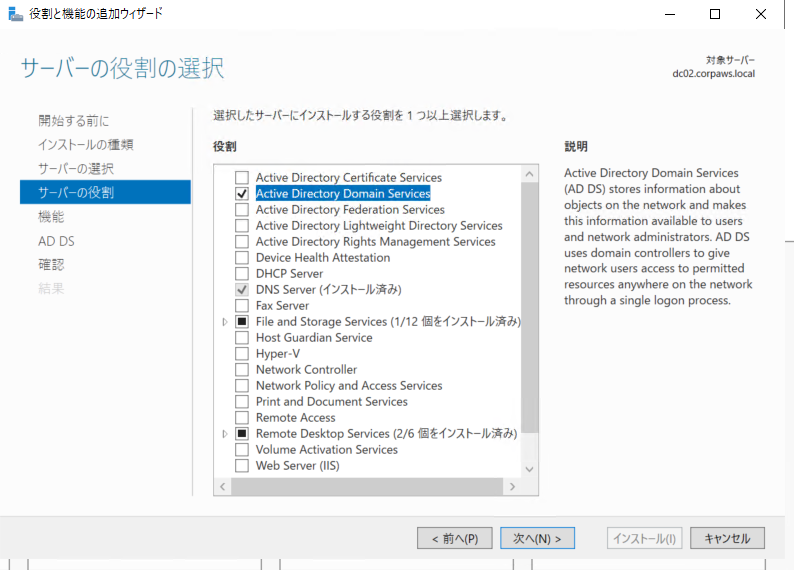Screen dimensions: 794x570
Task: Enable the DHCP Server role checkbox
Action: click(242, 273)
